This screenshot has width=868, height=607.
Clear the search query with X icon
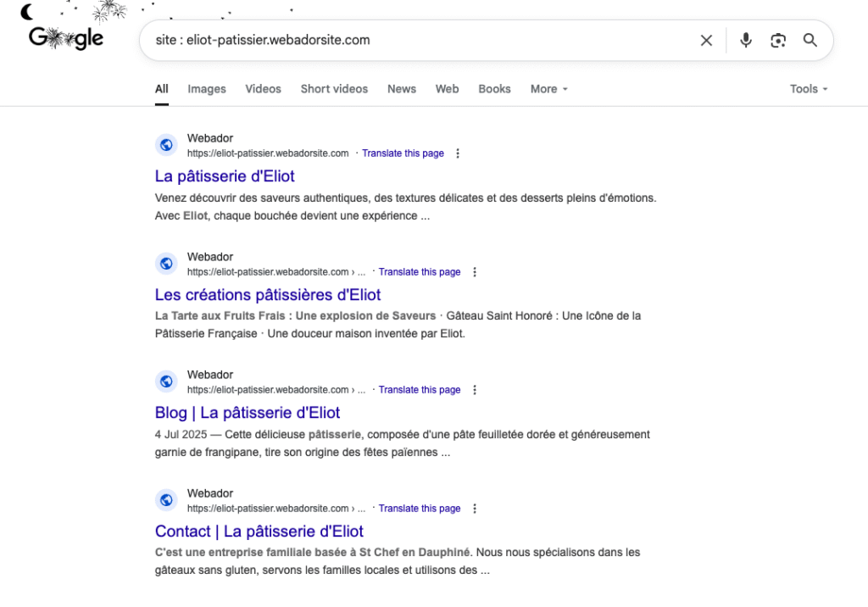pos(706,41)
